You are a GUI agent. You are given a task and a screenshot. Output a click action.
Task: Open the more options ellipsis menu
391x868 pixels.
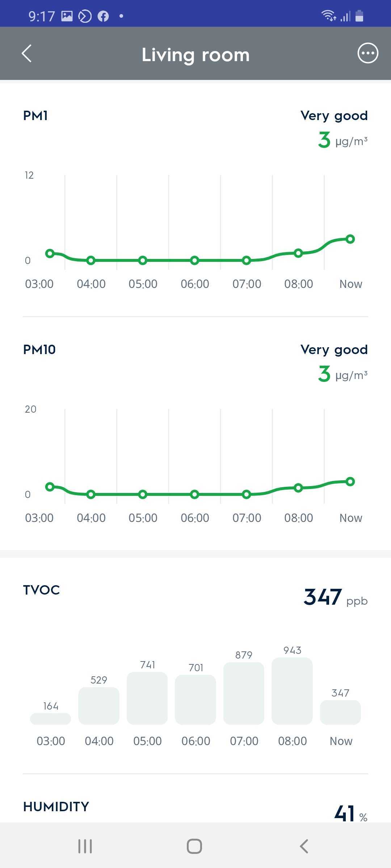click(367, 54)
